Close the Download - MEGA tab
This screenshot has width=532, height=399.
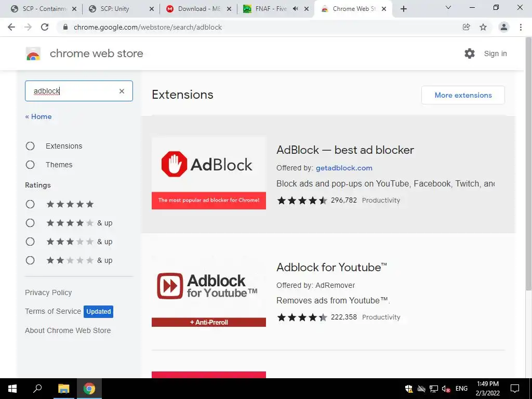[229, 9]
